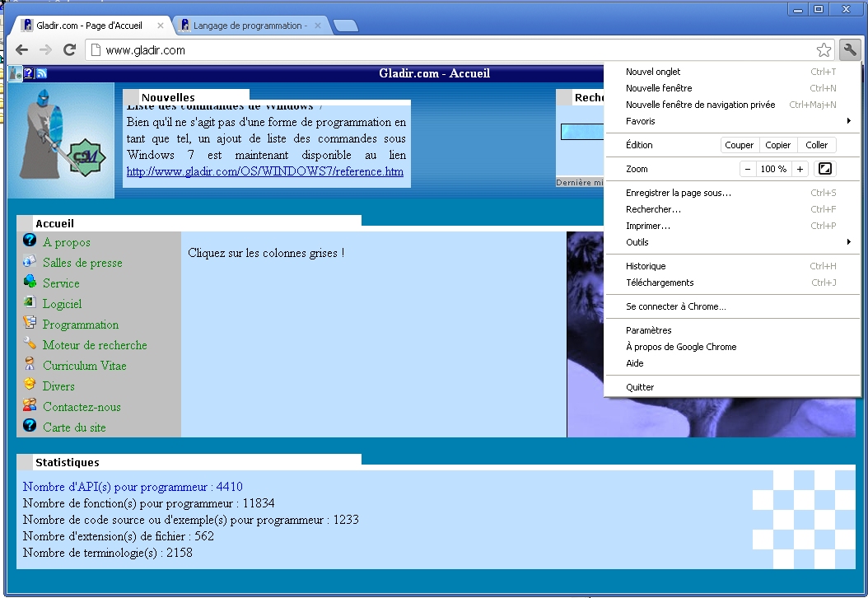This screenshot has height=598, width=868.
Task: Close the Gladir.com - Page d'Accueil tab
Action: tap(161, 26)
